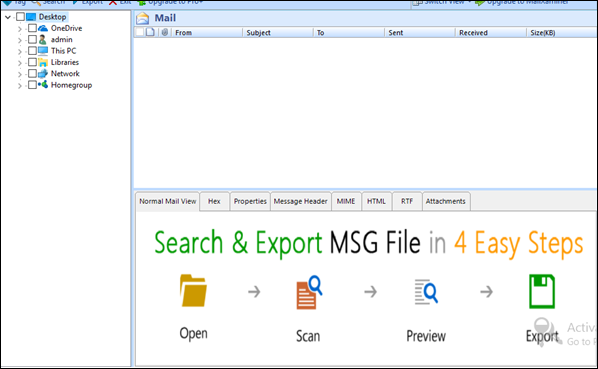Click the 'Export' step label

pos(542,336)
